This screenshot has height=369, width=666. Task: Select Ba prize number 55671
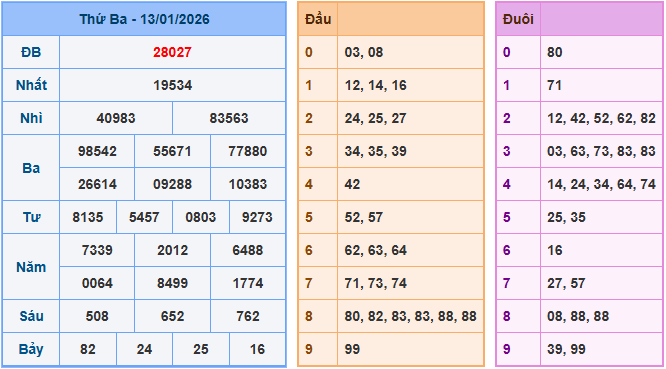click(x=172, y=151)
